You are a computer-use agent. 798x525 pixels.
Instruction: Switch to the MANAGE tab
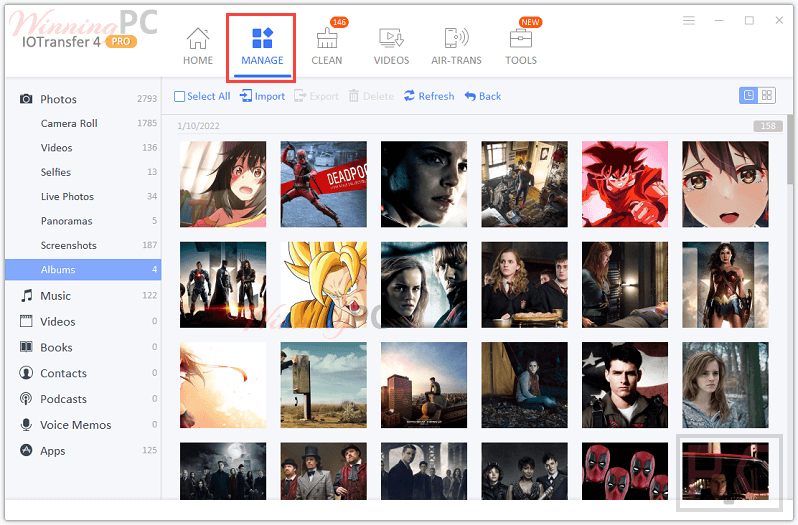tap(262, 46)
